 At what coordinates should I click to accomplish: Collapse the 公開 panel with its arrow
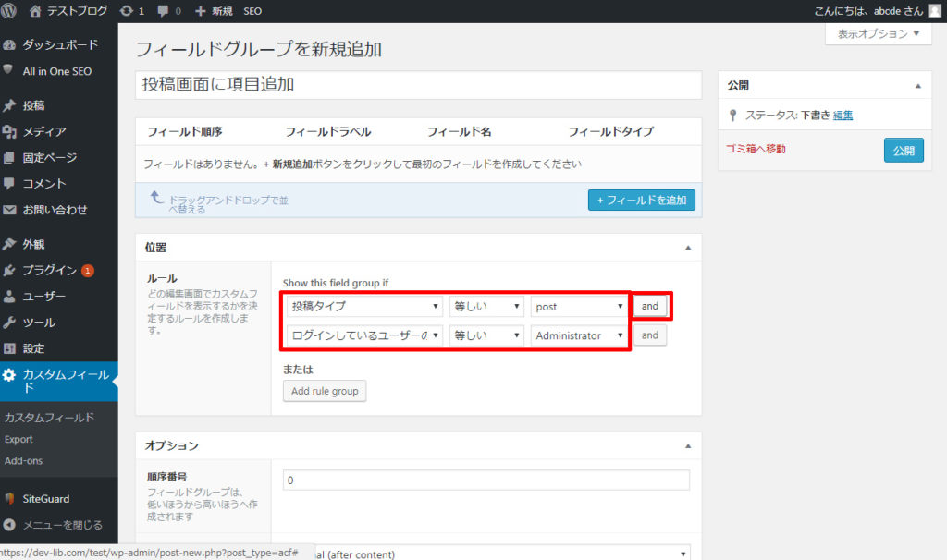[917, 85]
